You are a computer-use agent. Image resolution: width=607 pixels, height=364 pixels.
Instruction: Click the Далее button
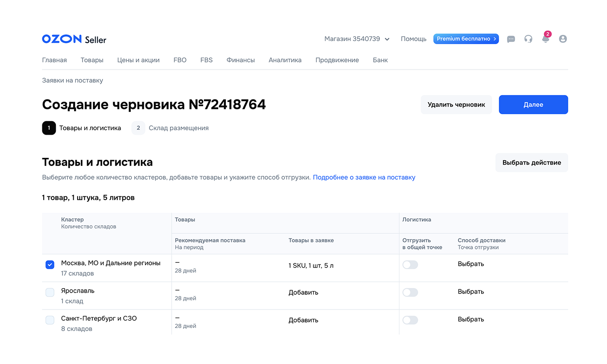point(533,104)
